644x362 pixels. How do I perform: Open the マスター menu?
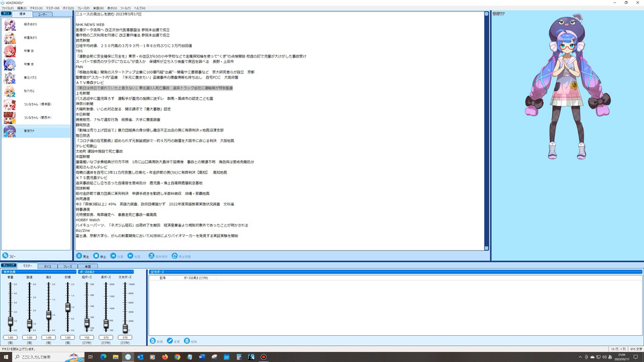point(52,8)
